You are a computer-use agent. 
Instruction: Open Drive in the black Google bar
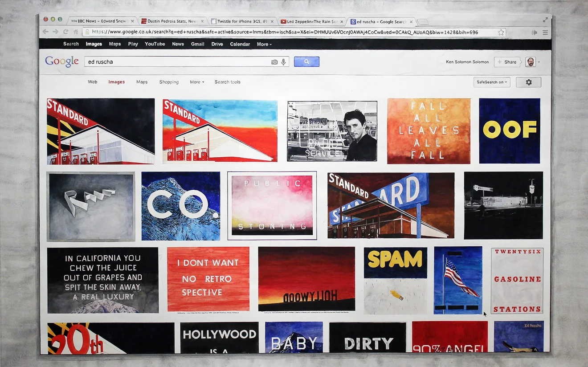[217, 44]
